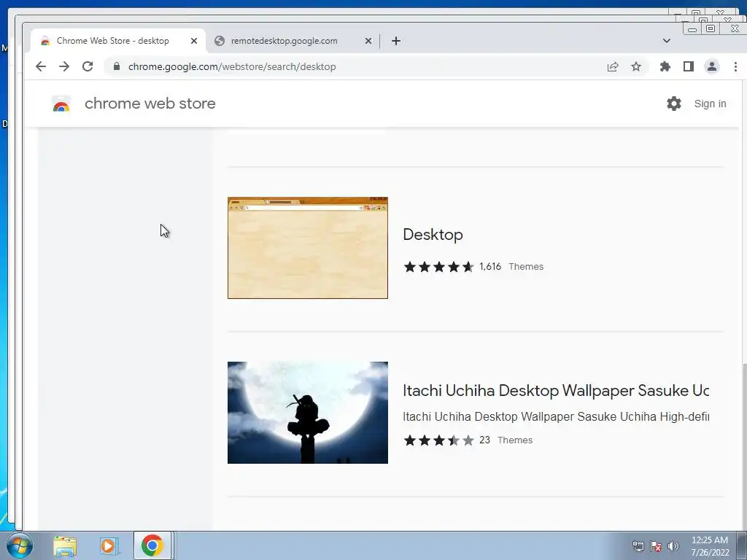
Task: Click the chrome web store title text
Action: tap(150, 104)
